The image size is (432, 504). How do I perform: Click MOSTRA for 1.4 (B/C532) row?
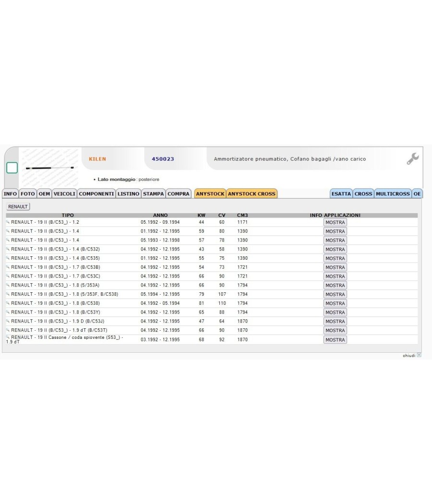point(335,250)
